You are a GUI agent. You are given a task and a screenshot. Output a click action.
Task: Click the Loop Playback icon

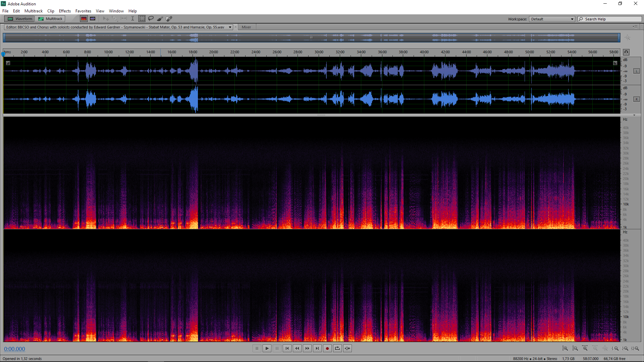[337, 349]
